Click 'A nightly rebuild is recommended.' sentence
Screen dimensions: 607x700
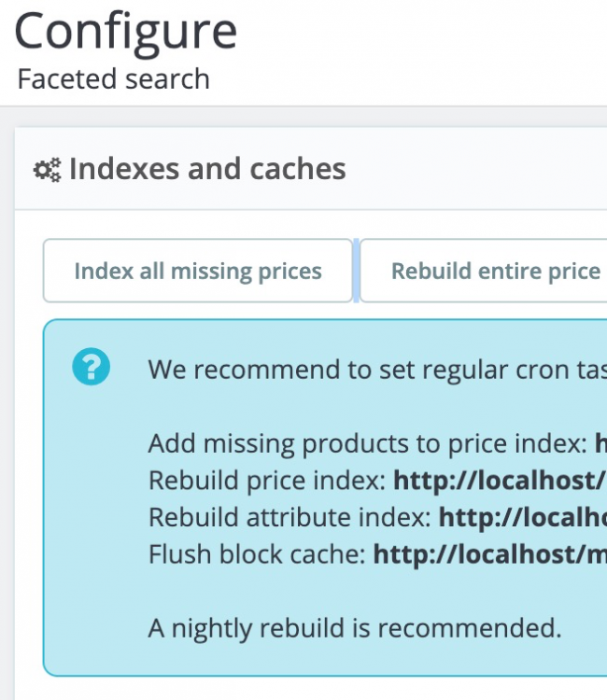(x=355, y=627)
